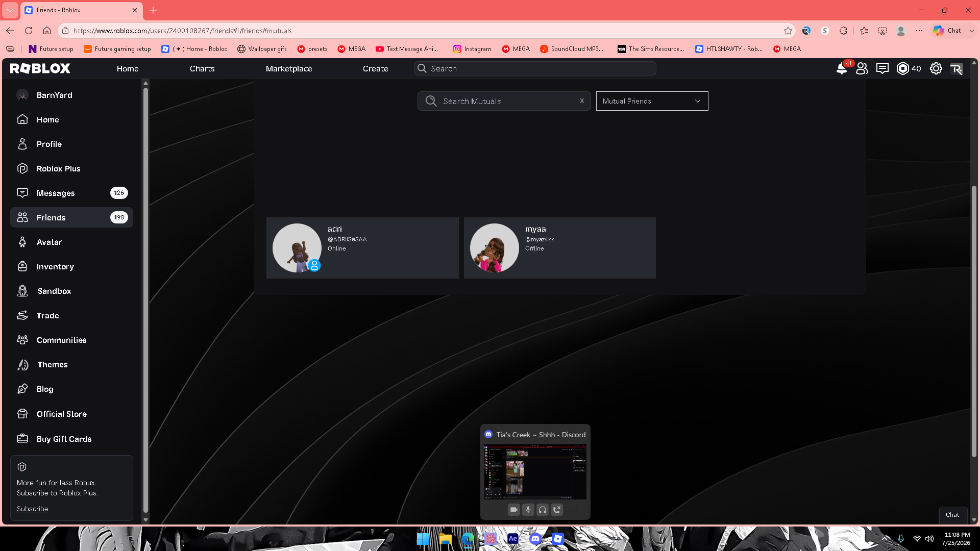Open The Sims Resource bookmark
The height and width of the screenshot is (551, 980).
point(651,49)
